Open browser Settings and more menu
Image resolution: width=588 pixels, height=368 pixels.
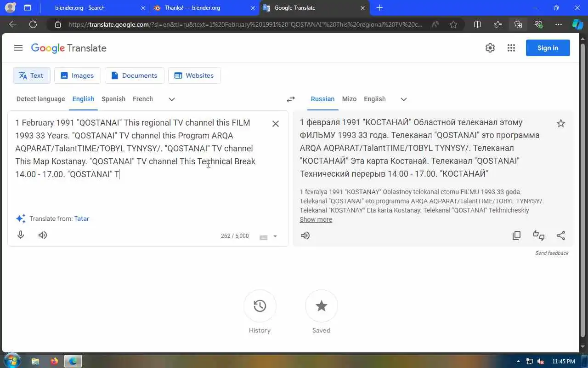pyautogui.click(x=559, y=24)
